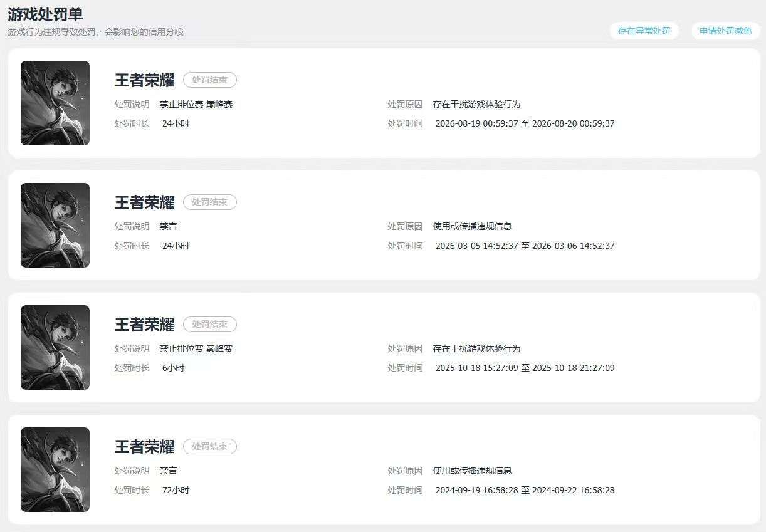Viewport: 766px width, 532px height.
Task: Click 使用或传播违规信息 reason in 2026-03-05 card
Action: (x=473, y=226)
